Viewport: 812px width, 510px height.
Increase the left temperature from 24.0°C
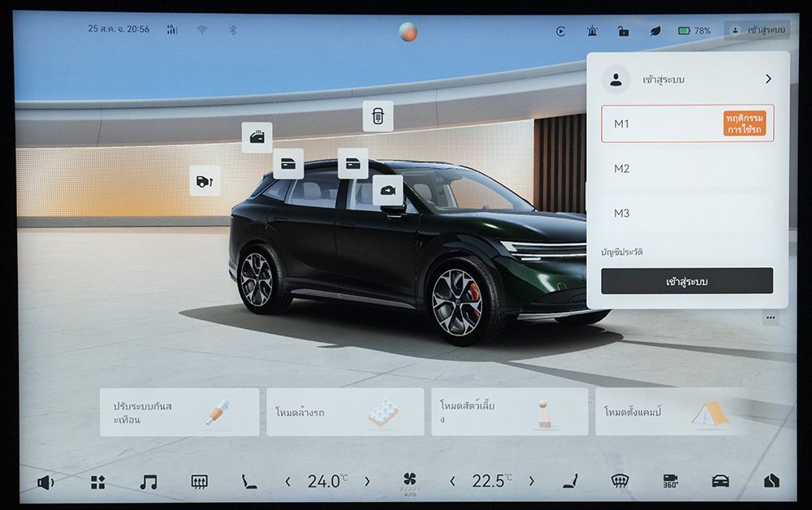pyautogui.click(x=367, y=482)
